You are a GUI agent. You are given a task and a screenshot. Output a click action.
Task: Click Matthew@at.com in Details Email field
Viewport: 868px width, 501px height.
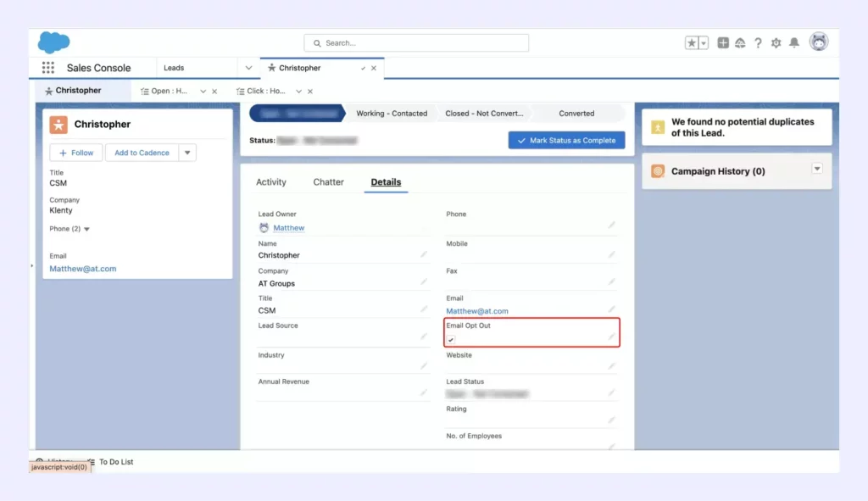pos(477,311)
